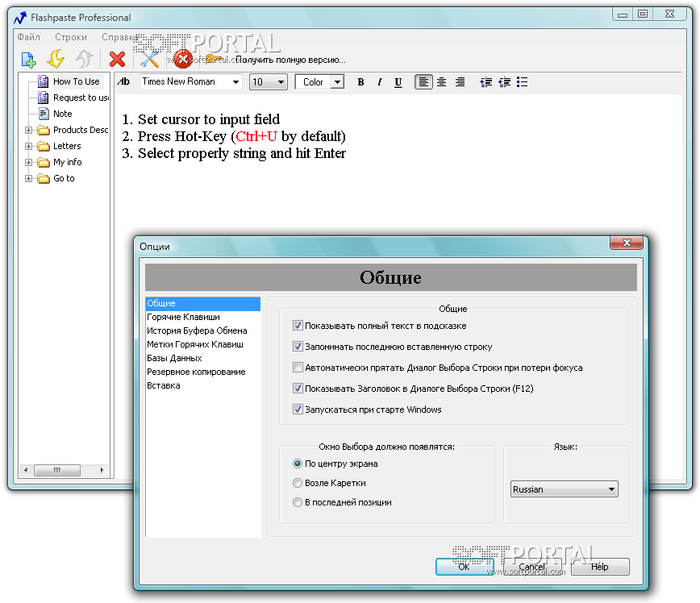
Task: Uncheck 'Показывать полный текст в подсказке'
Action: (x=298, y=326)
